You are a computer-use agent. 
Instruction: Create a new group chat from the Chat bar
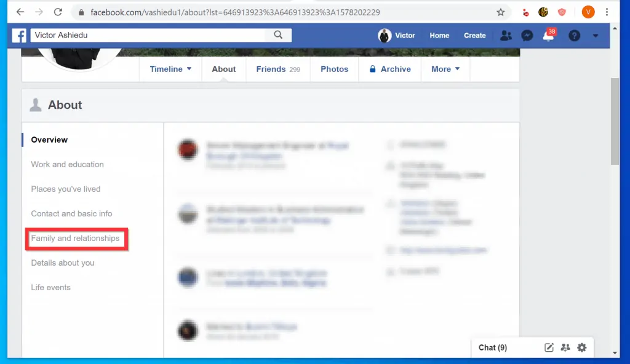click(565, 347)
